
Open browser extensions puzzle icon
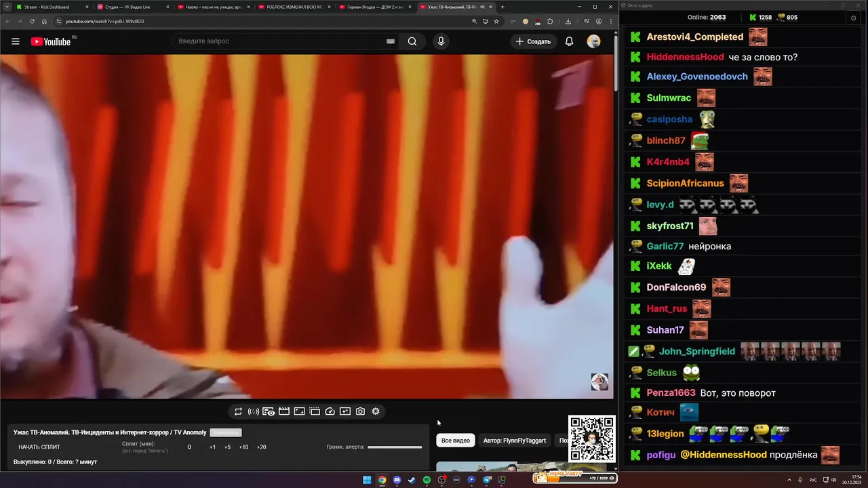pos(551,21)
